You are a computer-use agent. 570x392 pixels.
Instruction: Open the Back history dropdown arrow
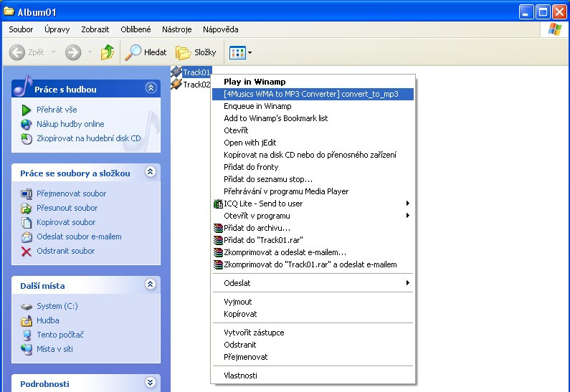pos(54,52)
